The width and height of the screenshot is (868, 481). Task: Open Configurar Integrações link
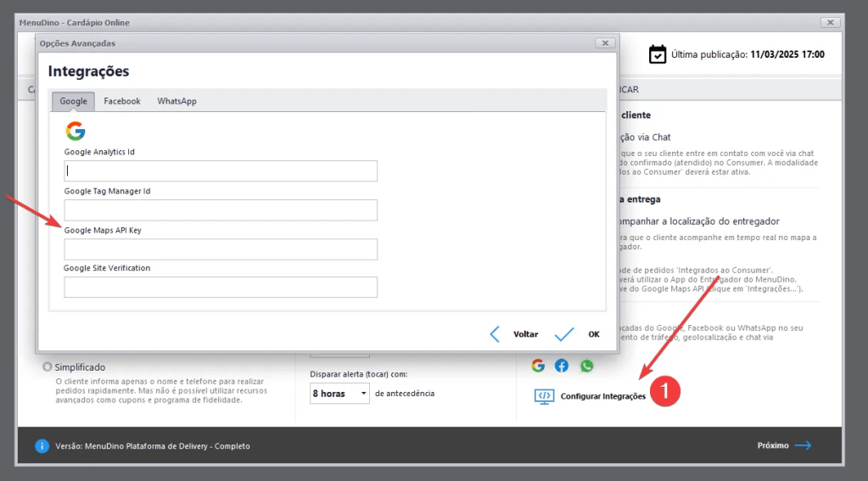[x=602, y=396]
